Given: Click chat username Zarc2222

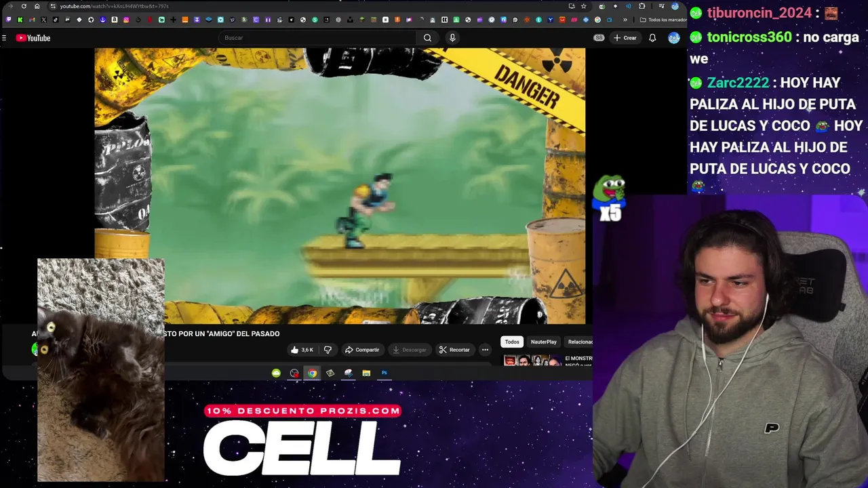Looking at the screenshot, I should click(x=738, y=83).
